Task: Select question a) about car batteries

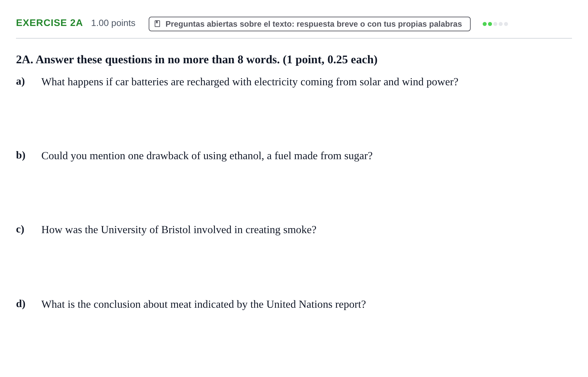Action: (250, 82)
